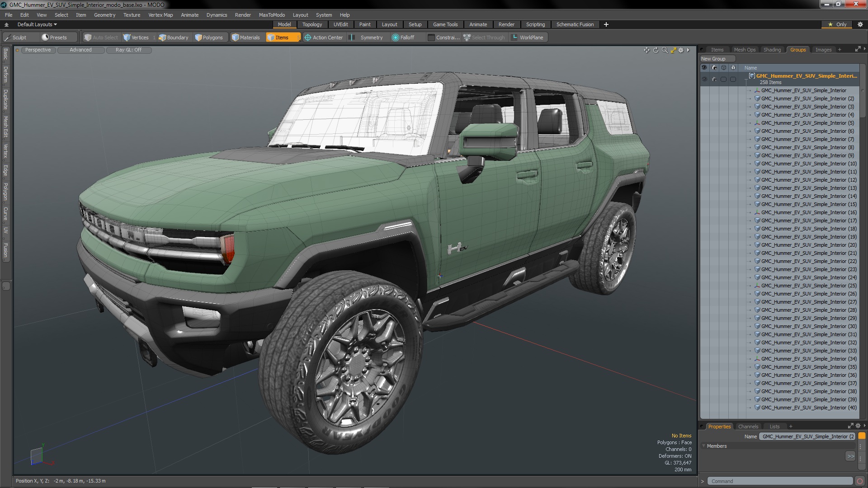Open the viewport extra options arrow
The height and width of the screenshot is (488, 868).
tap(688, 50)
